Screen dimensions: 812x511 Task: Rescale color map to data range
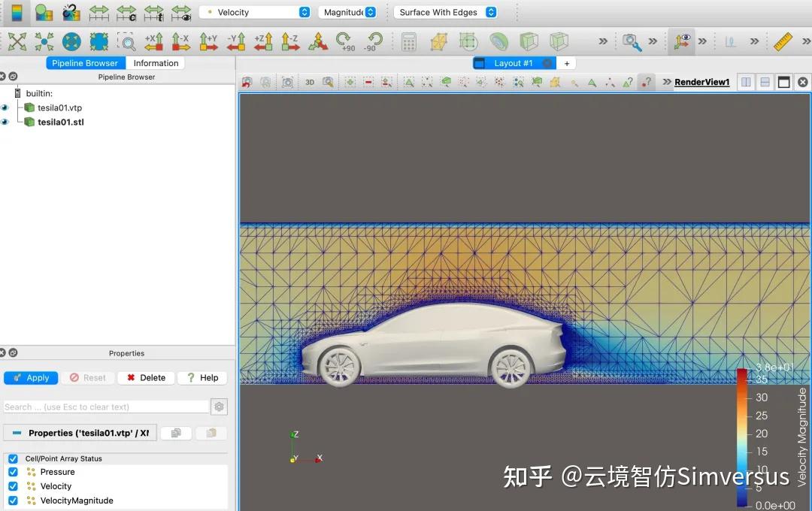(99, 13)
